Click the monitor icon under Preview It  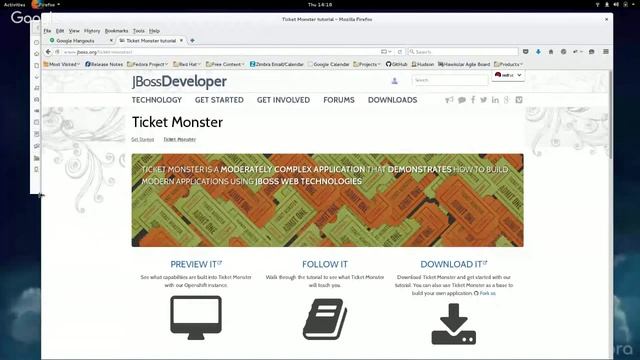coord(196,318)
